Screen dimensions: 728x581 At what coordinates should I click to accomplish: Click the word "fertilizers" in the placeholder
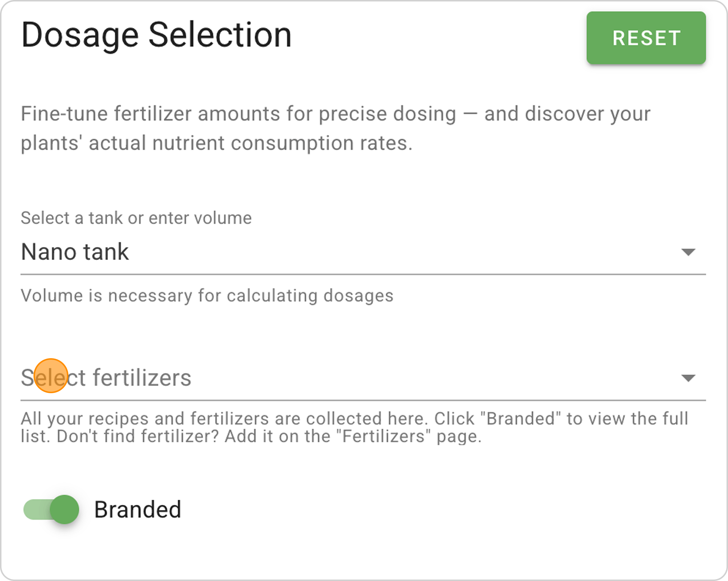point(142,378)
